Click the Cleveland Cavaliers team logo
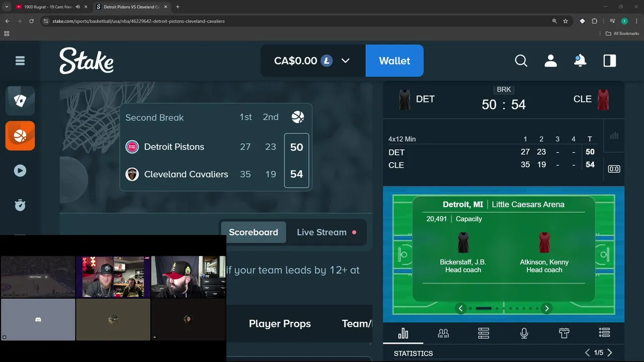The width and height of the screenshot is (644, 362). tap(132, 174)
